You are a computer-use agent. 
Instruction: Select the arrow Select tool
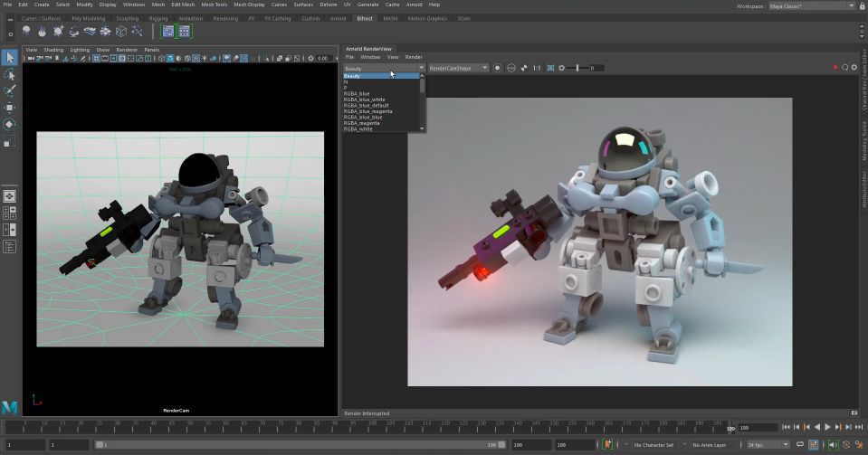pos(9,57)
